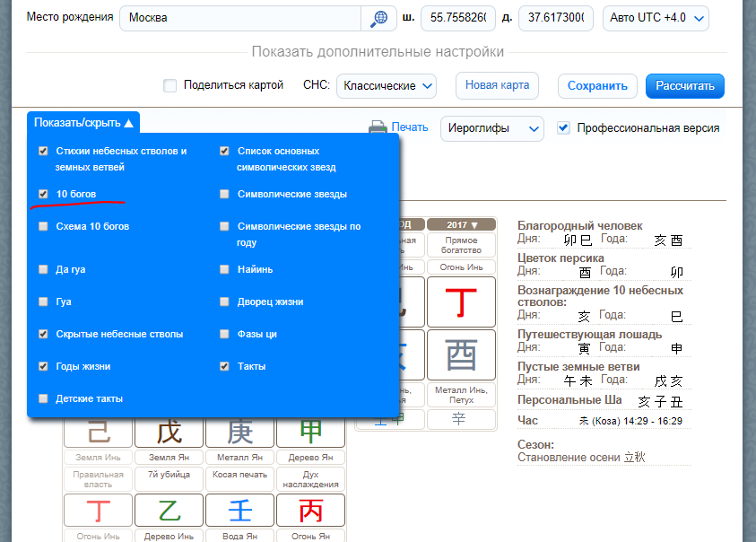Click the red 丁 hieroglyph tile under 2017
The height and width of the screenshot is (542, 756).
click(461, 302)
